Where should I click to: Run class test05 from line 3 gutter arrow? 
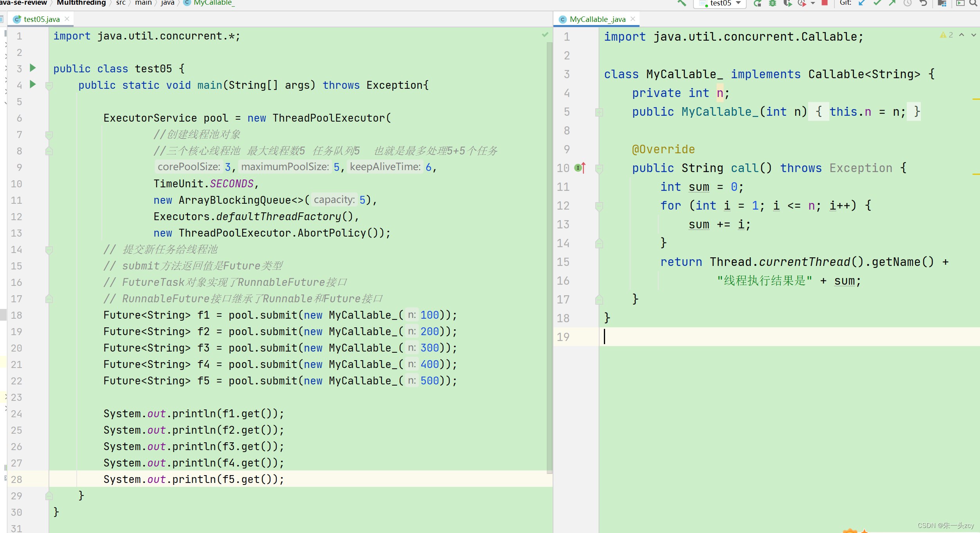tap(33, 68)
